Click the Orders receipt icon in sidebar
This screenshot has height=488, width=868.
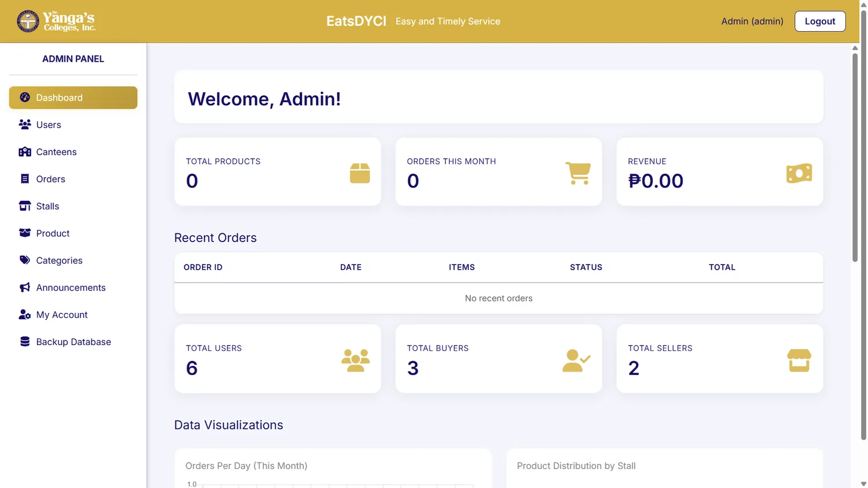(x=25, y=179)
